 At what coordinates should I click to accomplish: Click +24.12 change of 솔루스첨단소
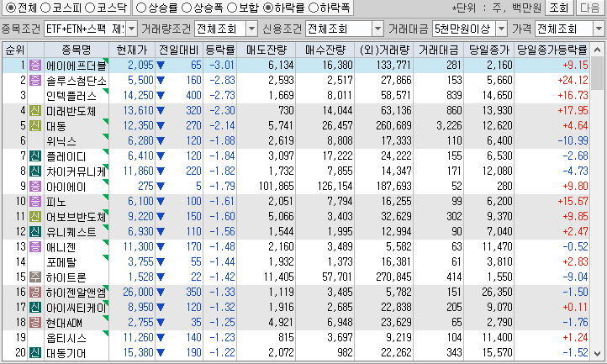point(573,80)
